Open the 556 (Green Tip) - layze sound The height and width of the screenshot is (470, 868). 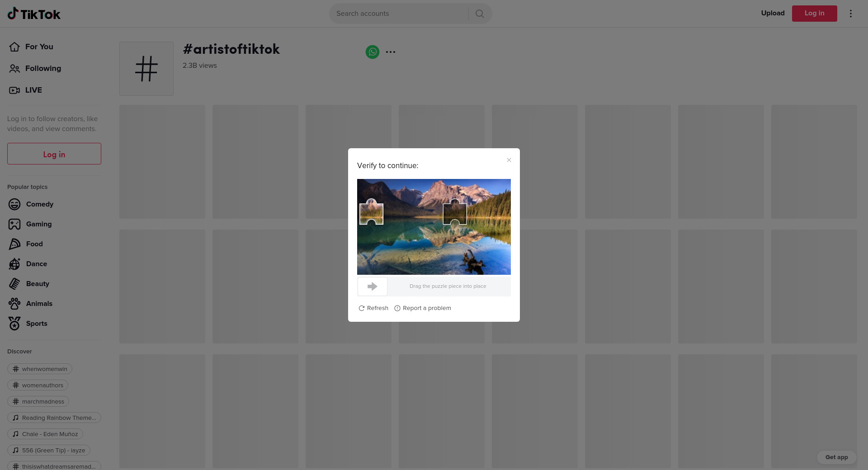pyautogui.click(x=49, y=450)
